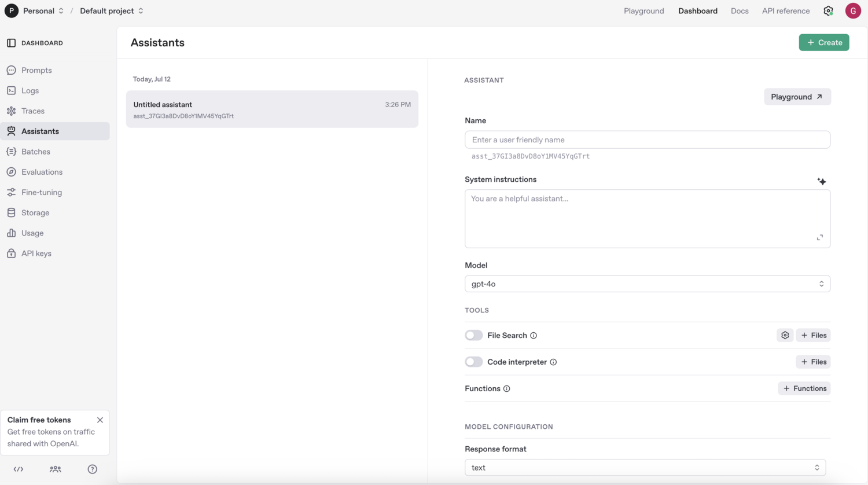
Task: Click the assistant Name input field
Action: tap(647, 139)
